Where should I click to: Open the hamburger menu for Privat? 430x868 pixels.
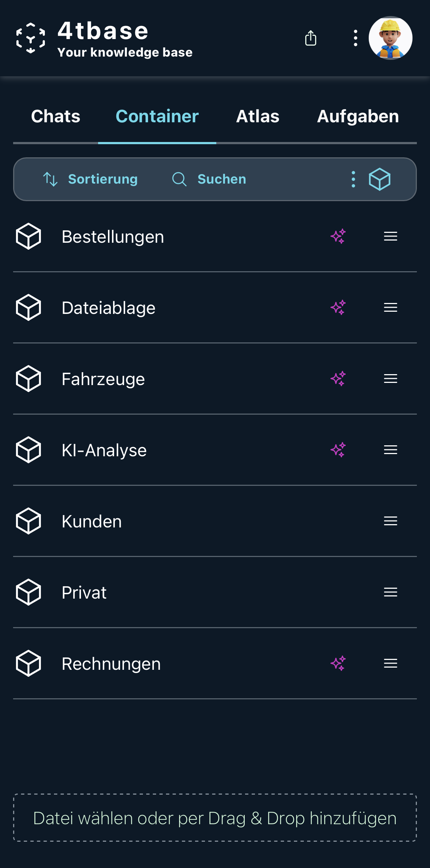(390, 592)
